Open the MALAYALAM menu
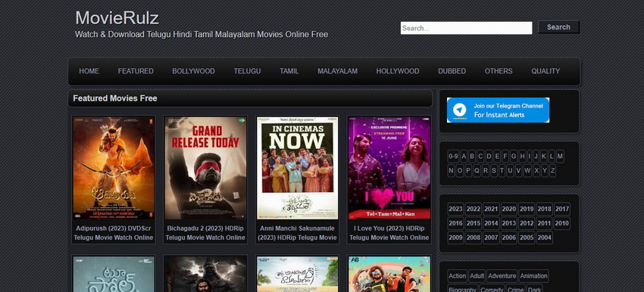Image resolution: width=644 pixels, height=292 pixels. (337, 71)
